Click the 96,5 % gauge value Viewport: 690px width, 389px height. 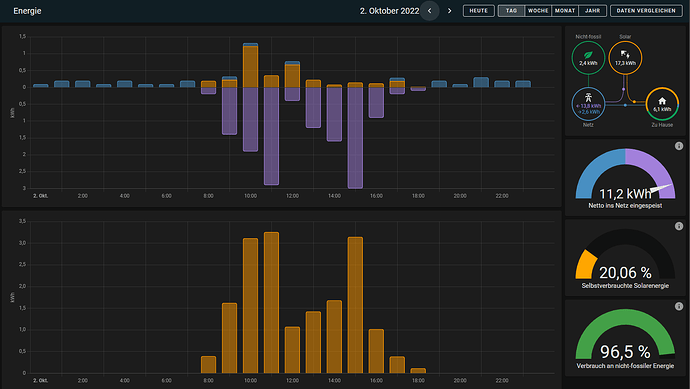point(625,352)
